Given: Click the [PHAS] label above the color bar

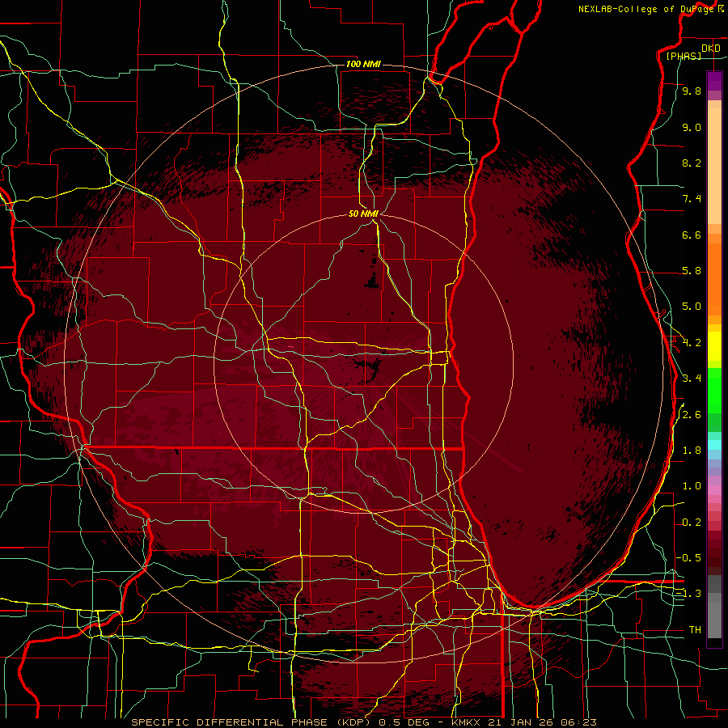Looking at the screenshot, I should (684, 57).
